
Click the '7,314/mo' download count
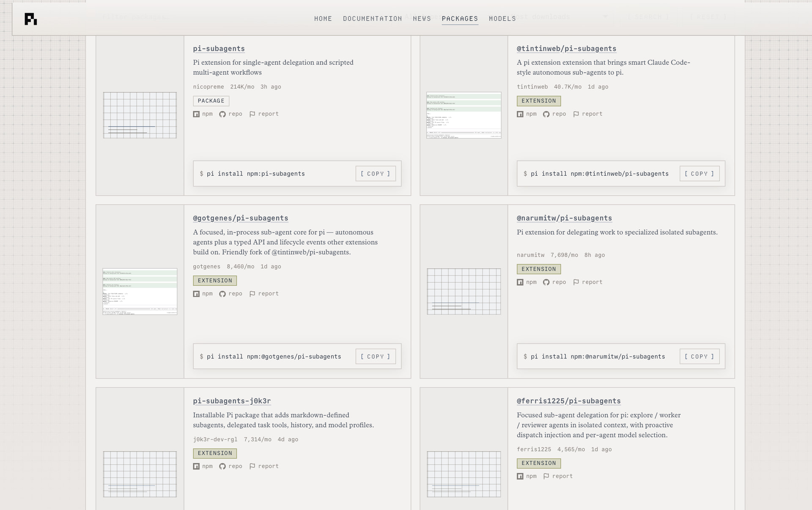[x=258, y=439]
